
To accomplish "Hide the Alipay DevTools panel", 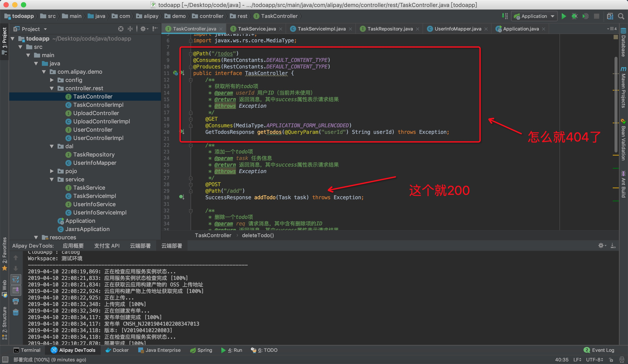I will tap(613, 246).
